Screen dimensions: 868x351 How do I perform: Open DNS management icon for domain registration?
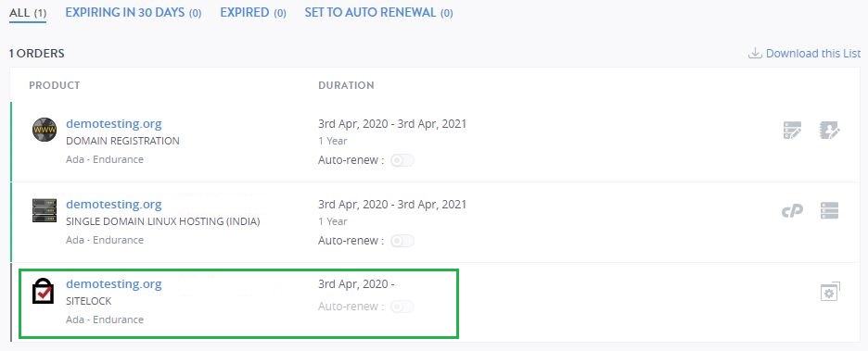coord(792,131)
